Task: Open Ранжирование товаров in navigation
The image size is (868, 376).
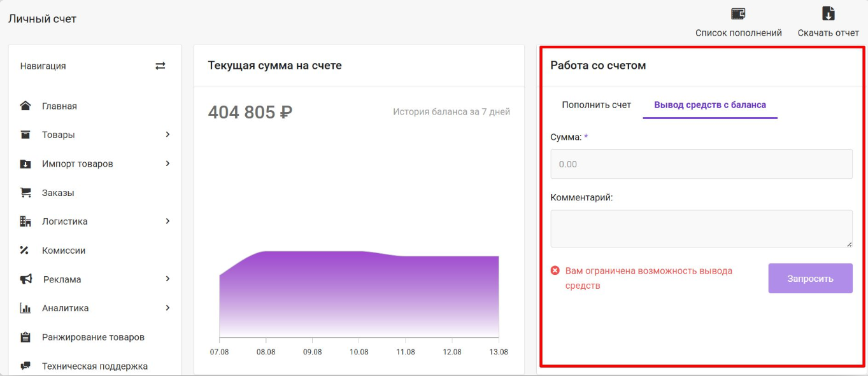Action: (93, 337)
